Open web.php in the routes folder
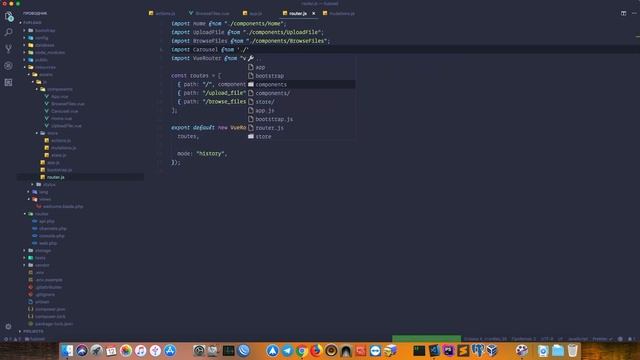640x360 pixels. [x=48, y=244]
